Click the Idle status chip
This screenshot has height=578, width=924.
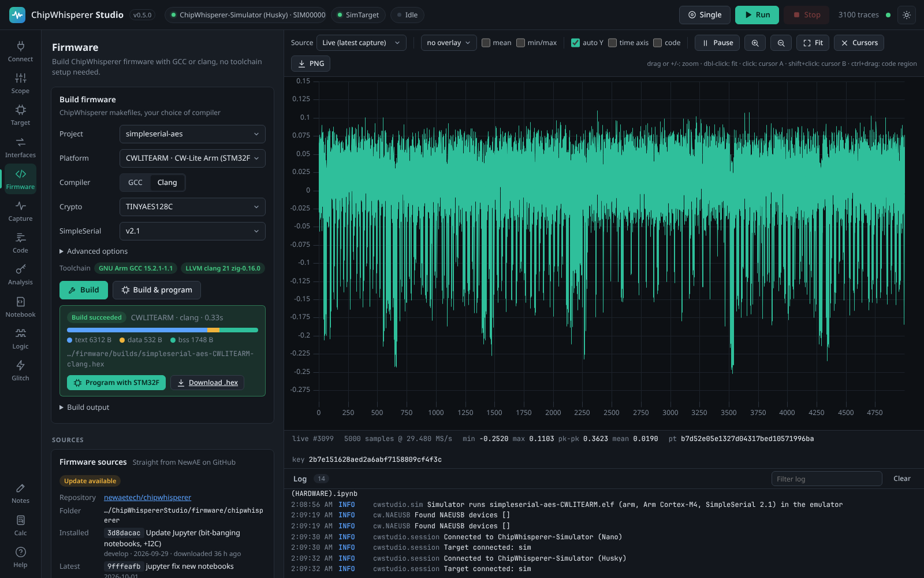coord(407,15)
